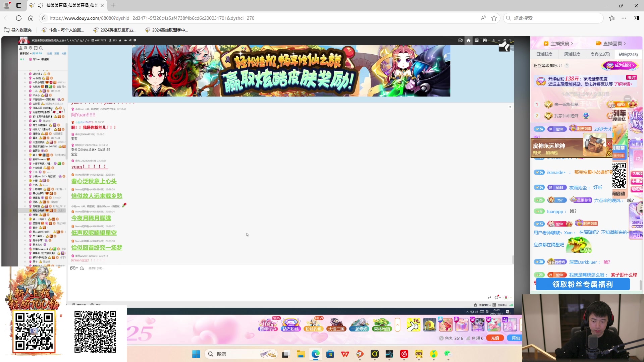The width and height of the screenshot is (644, 362).
Task: Open 粉丝钓鱼 activity icon
Action: click(x=314, y=324)
